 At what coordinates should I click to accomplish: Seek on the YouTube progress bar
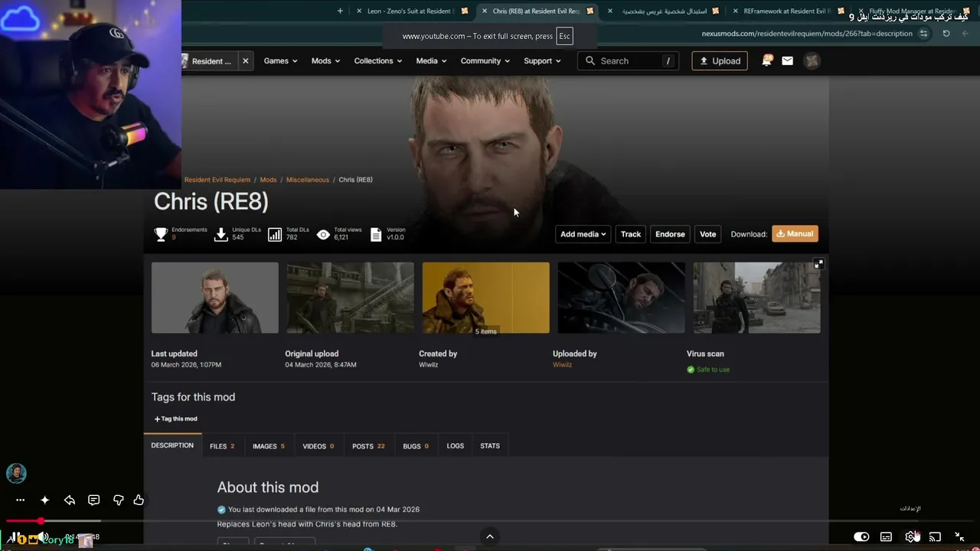click(490, 521)
